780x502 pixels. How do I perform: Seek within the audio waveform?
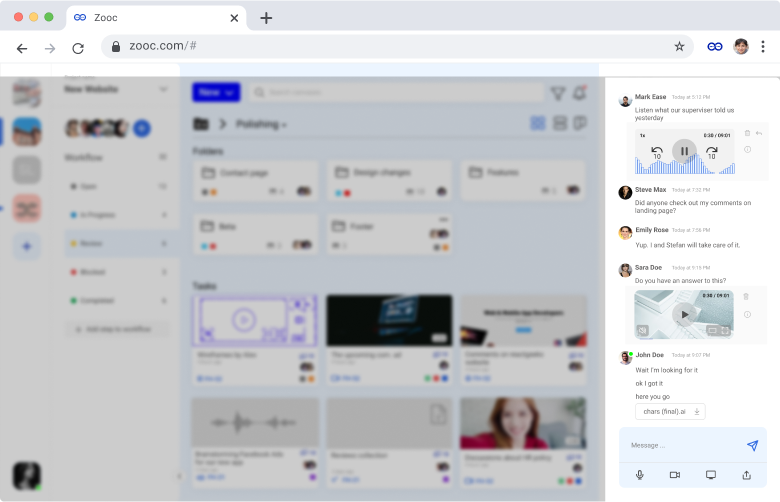(684, 164)
